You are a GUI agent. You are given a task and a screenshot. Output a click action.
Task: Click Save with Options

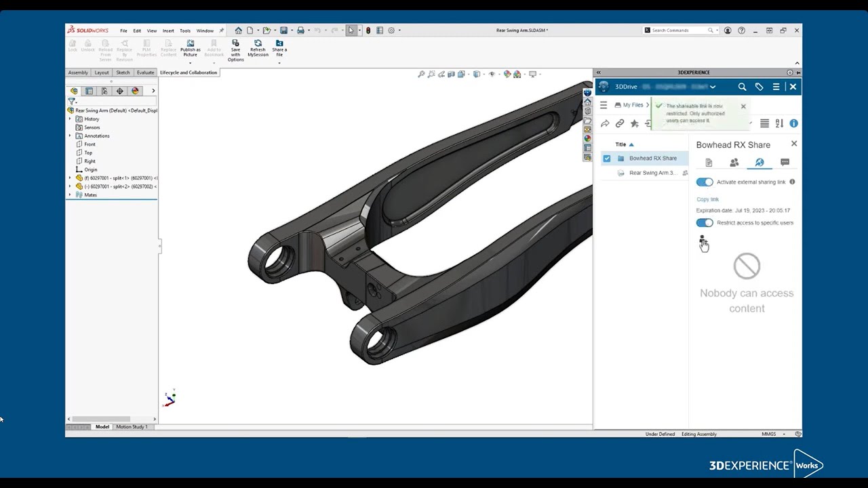235,51
